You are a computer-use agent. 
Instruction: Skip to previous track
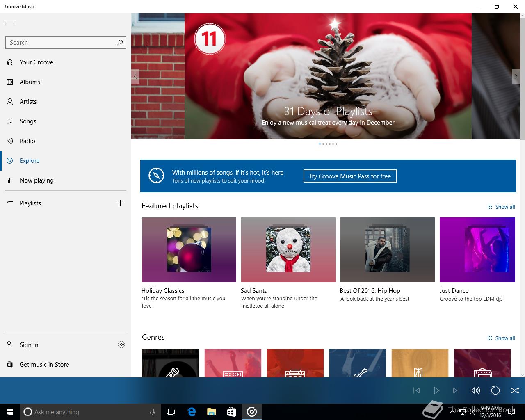417,390
